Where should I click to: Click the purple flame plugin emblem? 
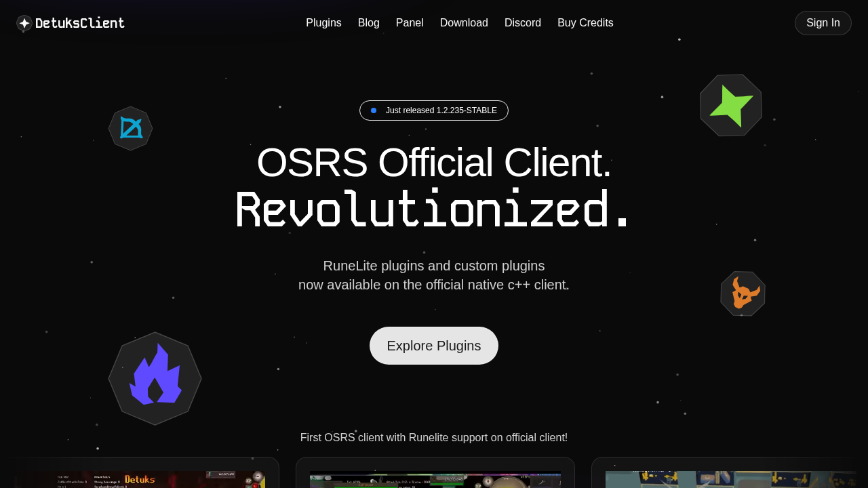coord(155,378)
